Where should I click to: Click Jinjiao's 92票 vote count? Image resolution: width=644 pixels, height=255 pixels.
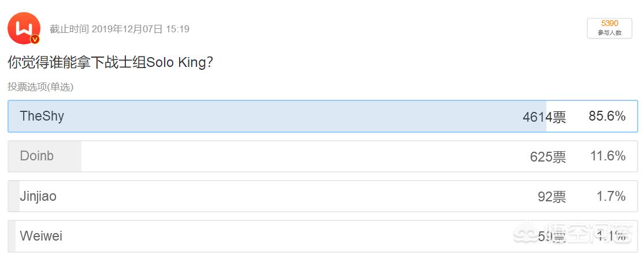(x=552, y=197)
